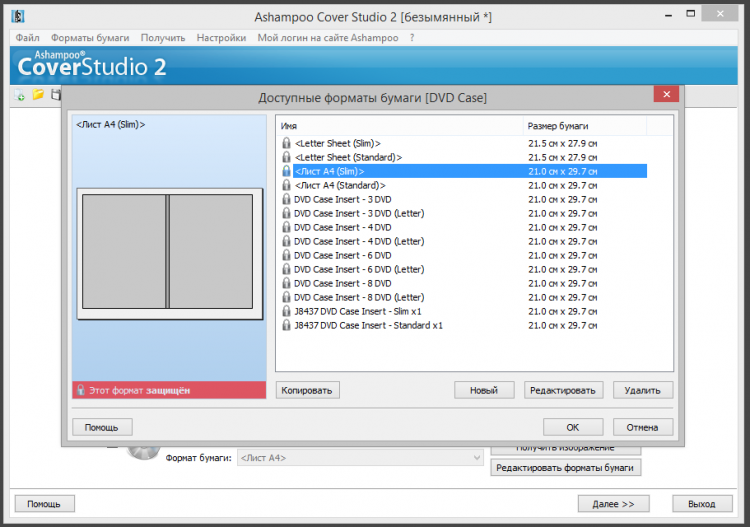750x527 pixels.
Task: Open the Получить menu
Action: coord(163,38)
